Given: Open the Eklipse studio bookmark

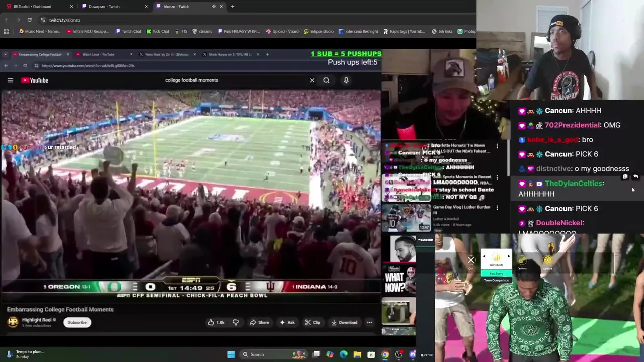Looking at the screenshot, I should (x=318, y=31).
